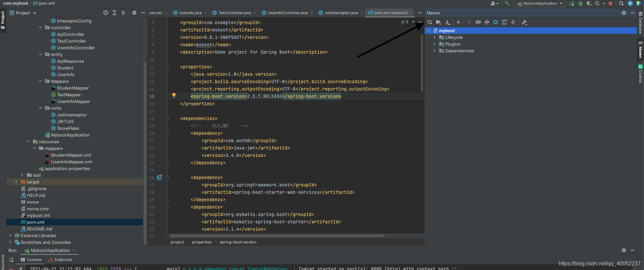
Task: Show the hidden editor tabs list
Action: click(419, 13)
